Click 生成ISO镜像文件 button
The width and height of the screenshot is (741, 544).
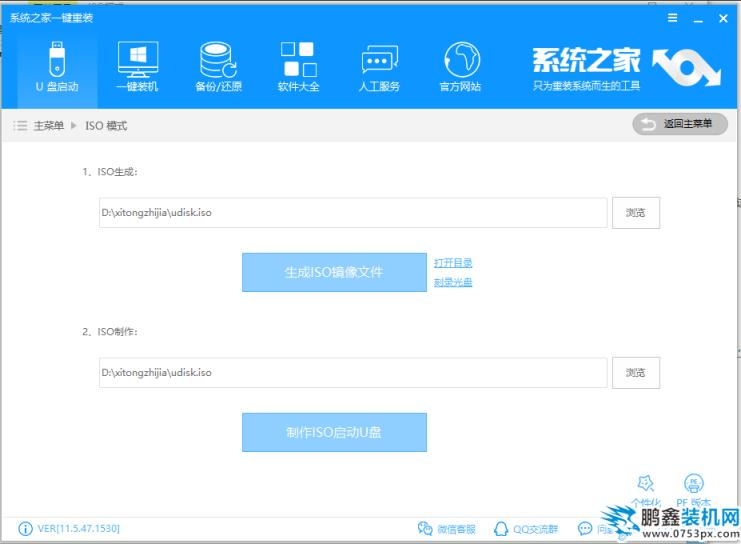334,272
